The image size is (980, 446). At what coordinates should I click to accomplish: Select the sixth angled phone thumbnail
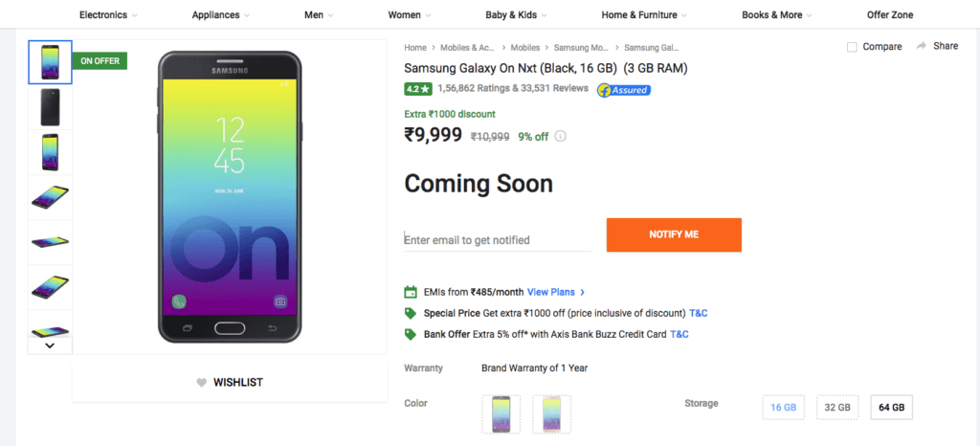pyautogui.click(x=50, y=287)
